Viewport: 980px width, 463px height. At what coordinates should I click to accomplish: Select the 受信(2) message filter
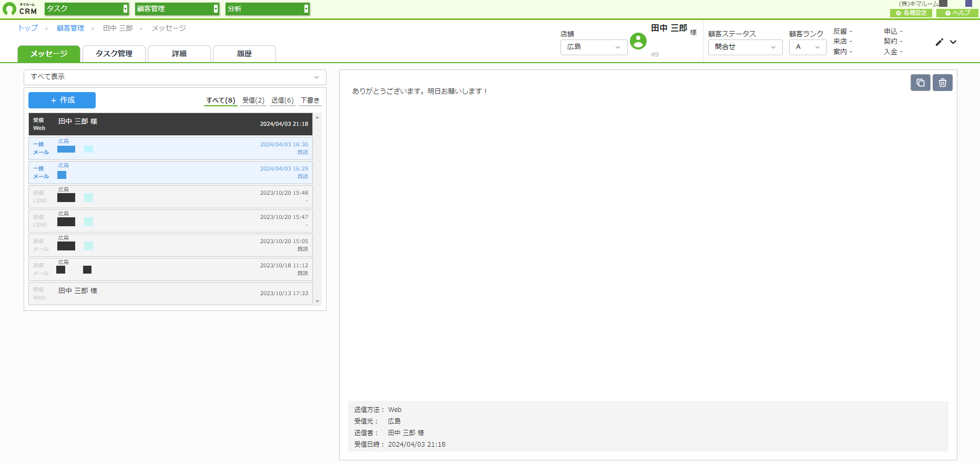[x=253, y=100]
